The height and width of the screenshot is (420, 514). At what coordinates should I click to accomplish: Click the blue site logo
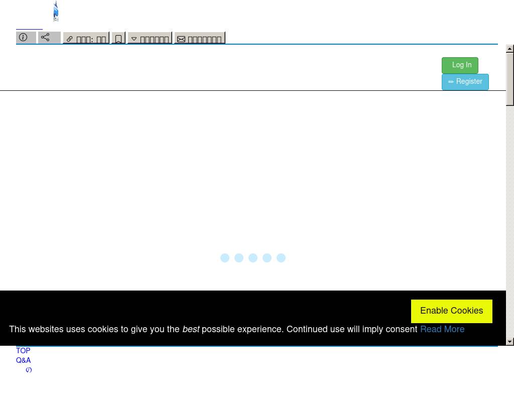click(56, 11)
